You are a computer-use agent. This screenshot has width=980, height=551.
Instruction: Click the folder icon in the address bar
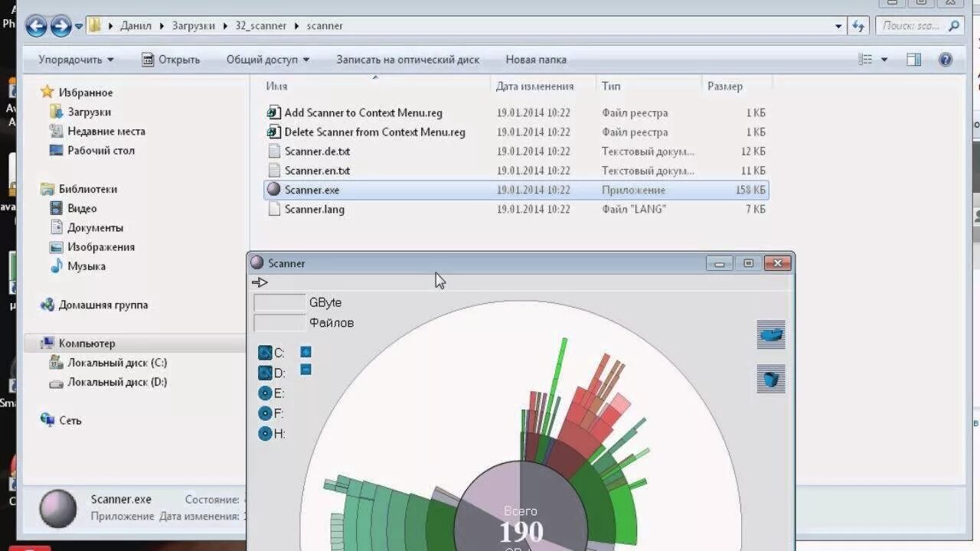(95, 26)
